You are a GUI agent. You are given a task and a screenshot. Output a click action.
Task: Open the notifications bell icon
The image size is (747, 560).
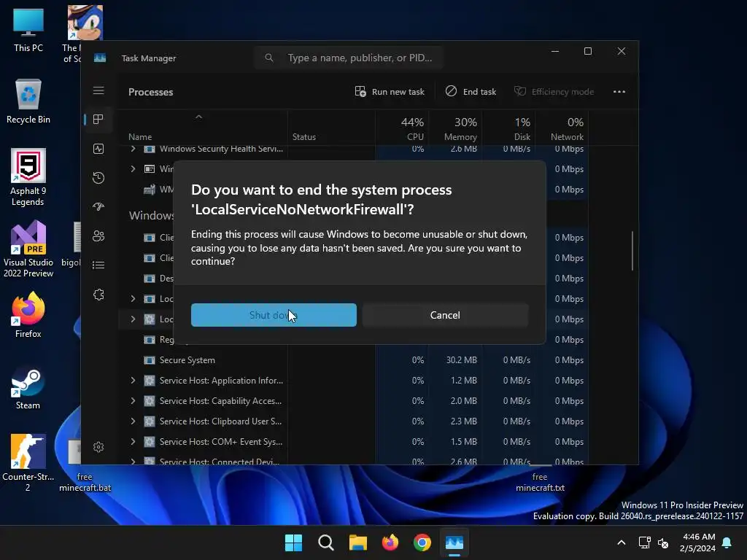pyautogui.click(x=727, y=542)
